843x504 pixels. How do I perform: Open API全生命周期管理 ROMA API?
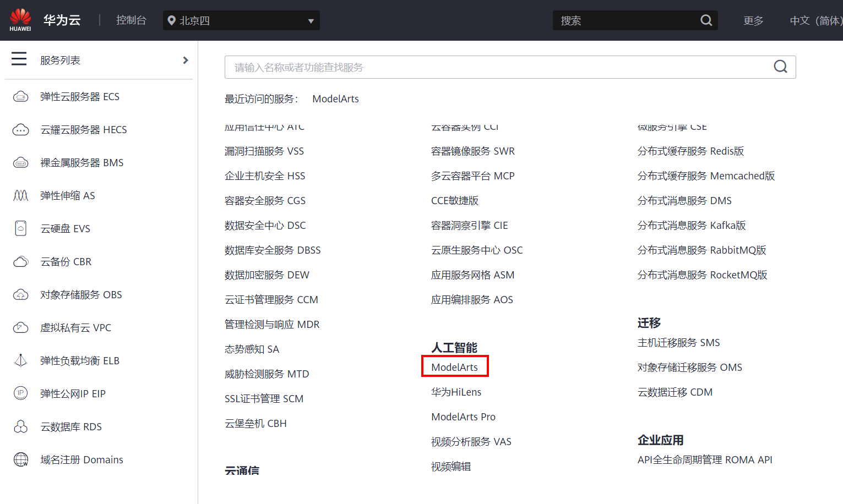click(x=705, y=459)
